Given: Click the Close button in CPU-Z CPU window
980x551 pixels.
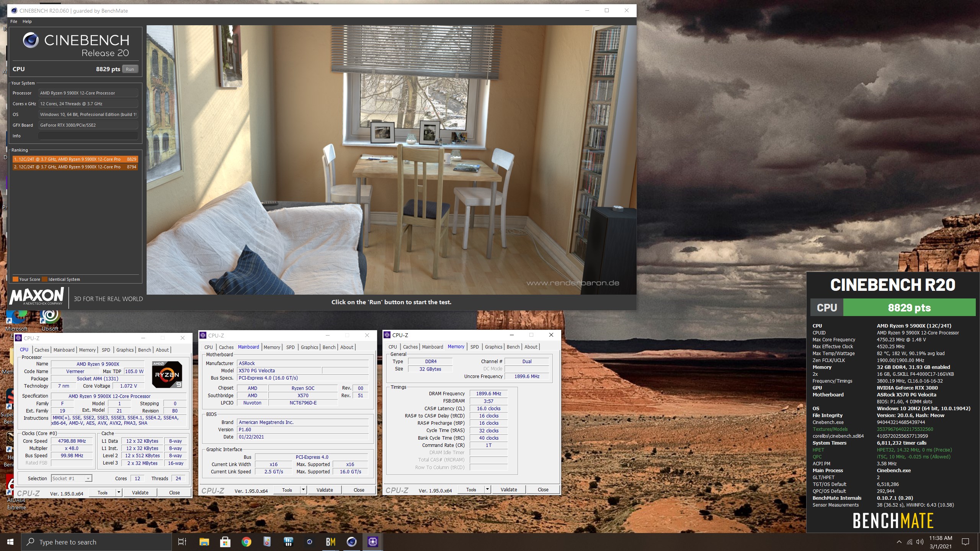Looking at the screenshot, I should tap(175, 492).
